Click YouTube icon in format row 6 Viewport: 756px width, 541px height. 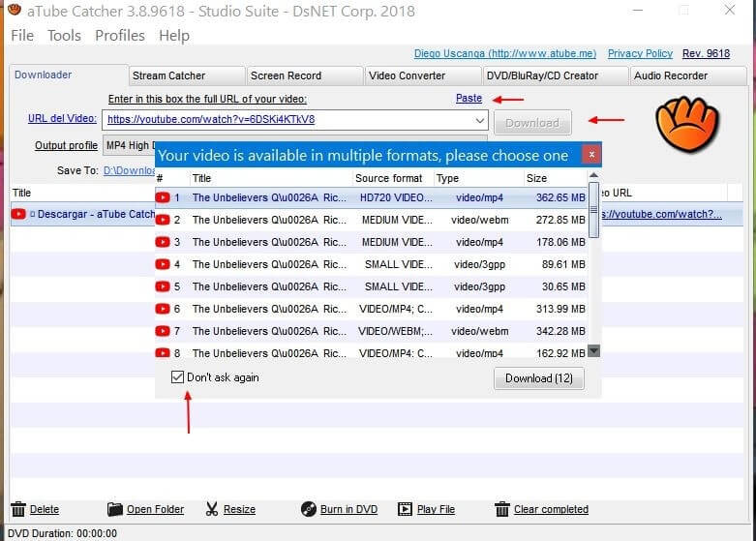163,309
